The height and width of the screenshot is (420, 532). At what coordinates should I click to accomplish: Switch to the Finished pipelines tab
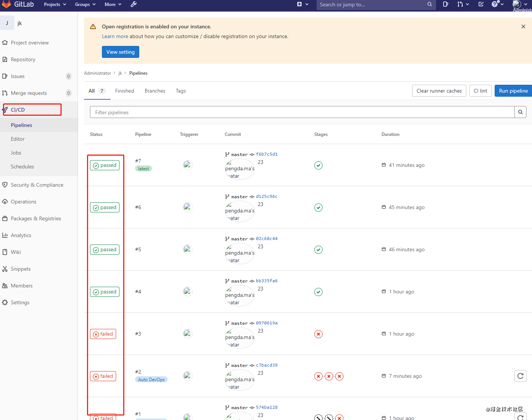tap(124, 91)
